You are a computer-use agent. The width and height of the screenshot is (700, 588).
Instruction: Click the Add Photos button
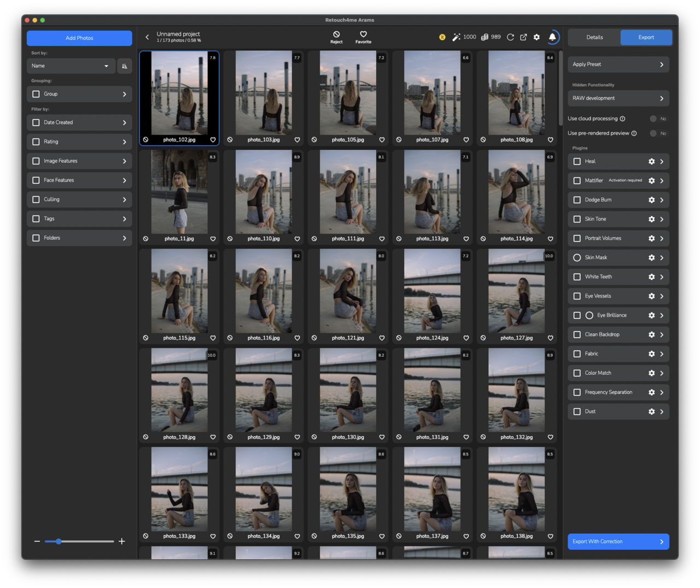point(79,38)
